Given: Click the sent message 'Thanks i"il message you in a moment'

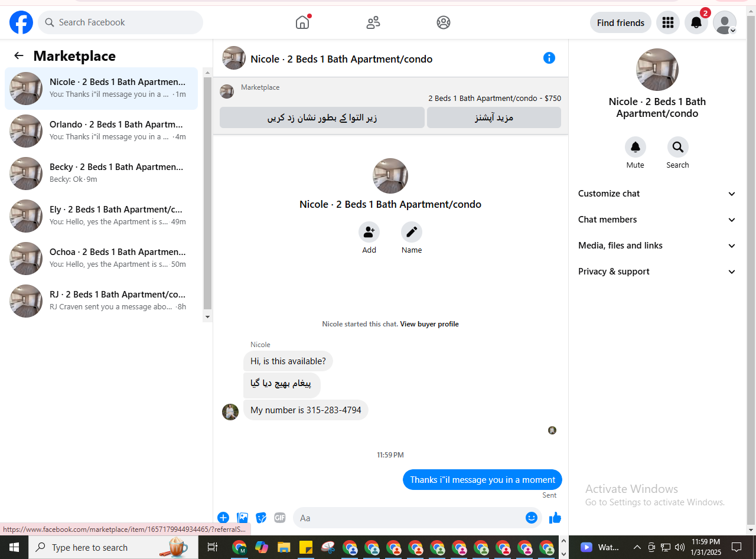Looking at the screenshot, I should pyautogui.click(x=483, y=480).
